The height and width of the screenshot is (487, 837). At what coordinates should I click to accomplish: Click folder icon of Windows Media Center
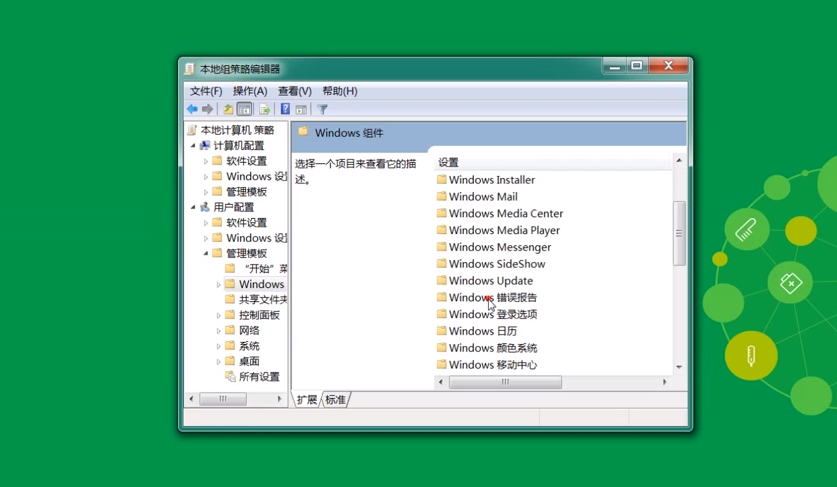(441, 213)
